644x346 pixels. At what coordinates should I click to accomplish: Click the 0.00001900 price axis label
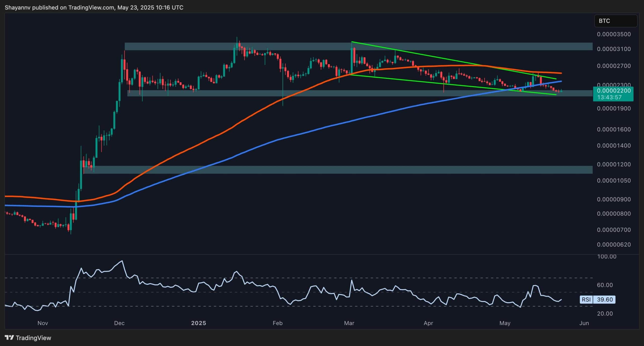click(x=614, y=109)
